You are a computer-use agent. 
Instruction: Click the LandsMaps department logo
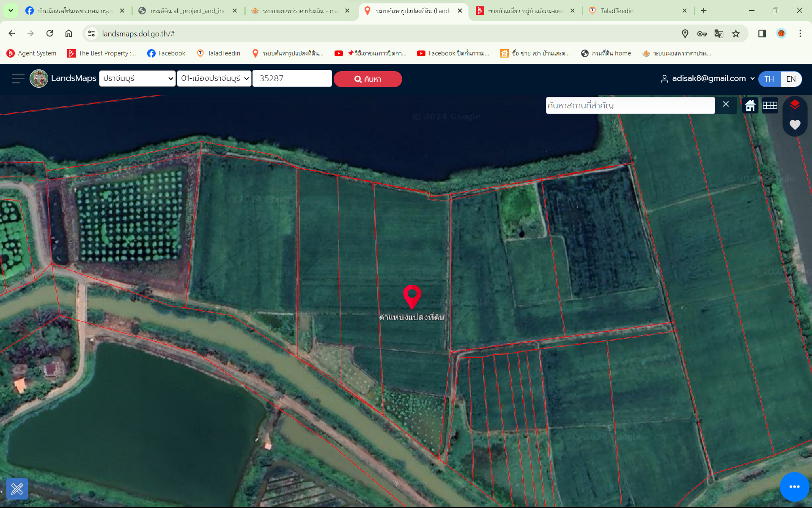tap(39, 79)
